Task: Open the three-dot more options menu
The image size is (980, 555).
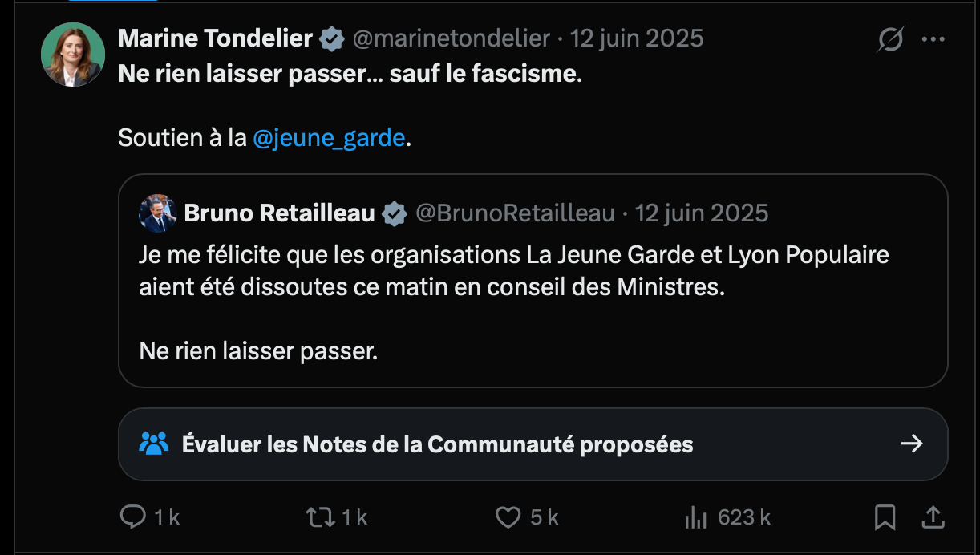Action: (x=933, y=38)
